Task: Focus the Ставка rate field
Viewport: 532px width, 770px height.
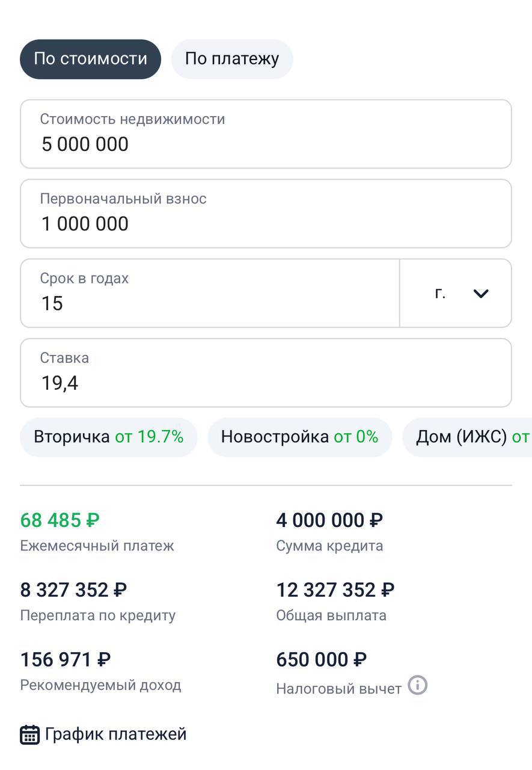Action: pyautogui.click(x=266, y=373)
